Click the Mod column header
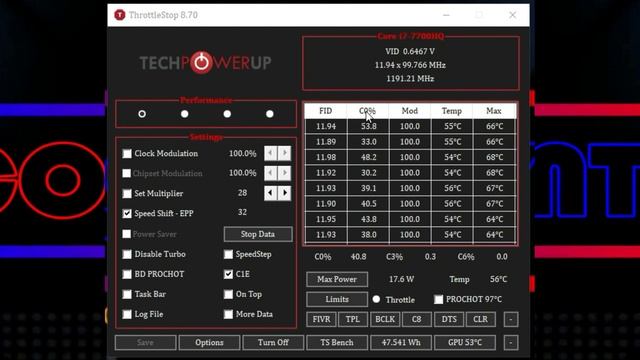Screen dimensions: 640x360 click(x=410, y=111)
